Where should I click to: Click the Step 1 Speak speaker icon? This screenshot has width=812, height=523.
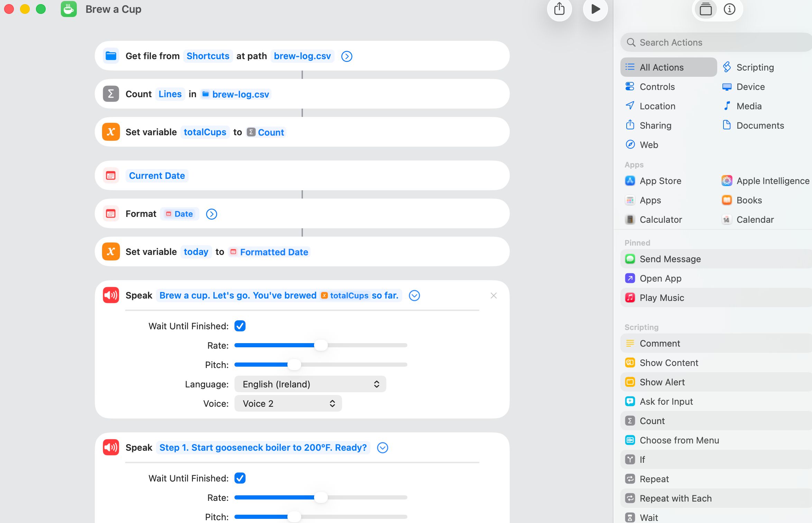(111, 448)
